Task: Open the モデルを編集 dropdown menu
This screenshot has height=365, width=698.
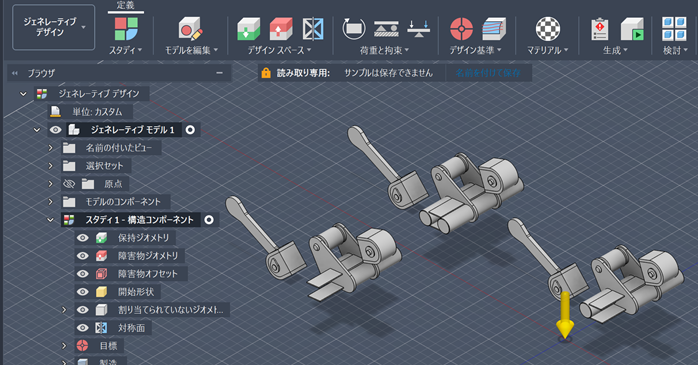Action: pos(191,50)
